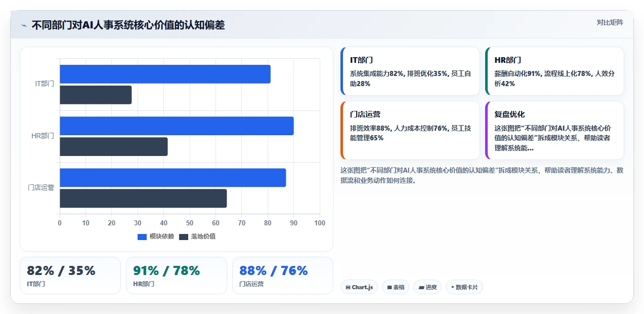Click the 对比矩阵 label in header
644x314 pixels.
pyautogui.click(x=610, y=22)
